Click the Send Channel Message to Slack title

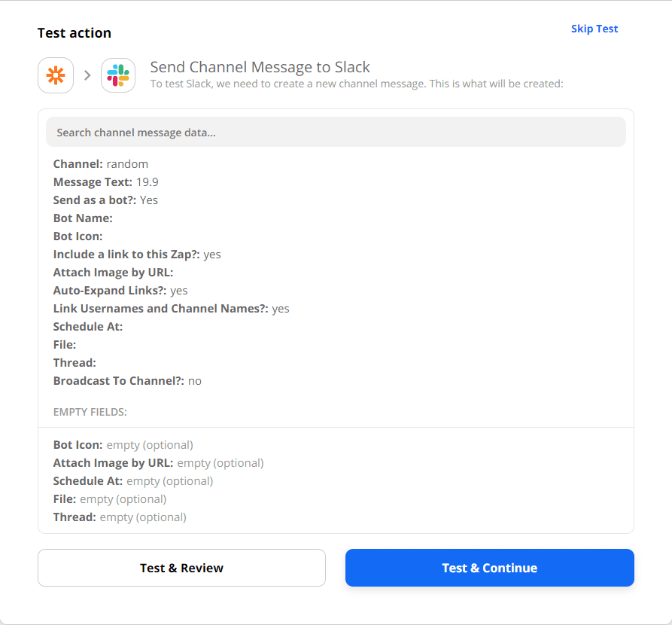pos(260,67)
